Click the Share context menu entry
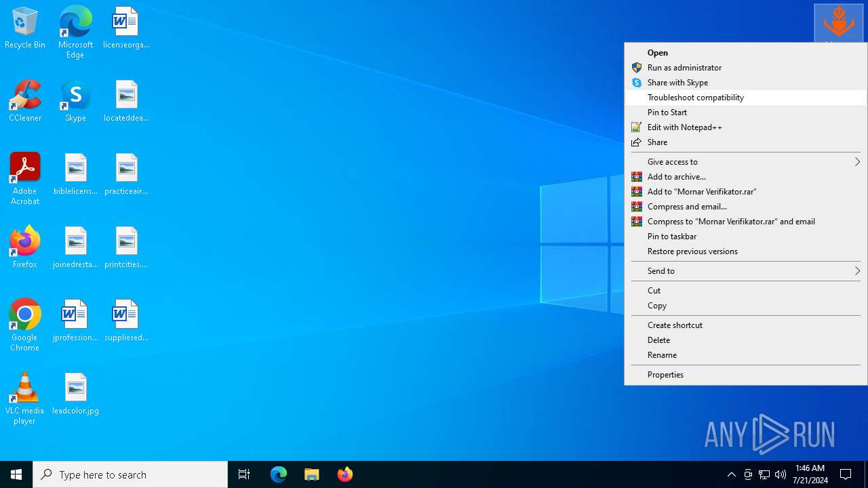The width and height of the screenshot is (868, 488). click(x=746, y=142)
